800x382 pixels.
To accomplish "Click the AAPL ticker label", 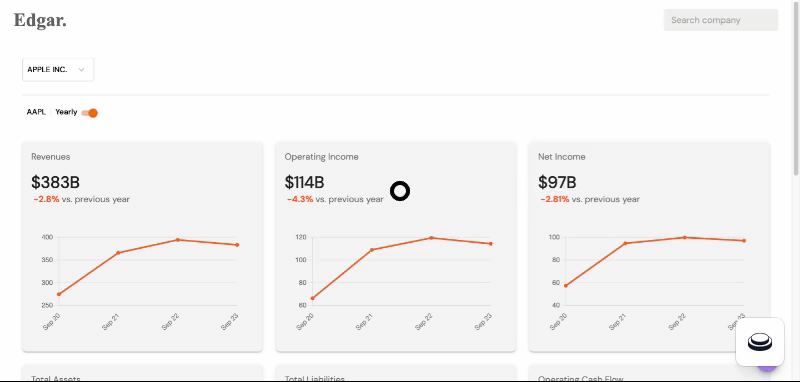I will pyautogui.click(x=36, y=112).
